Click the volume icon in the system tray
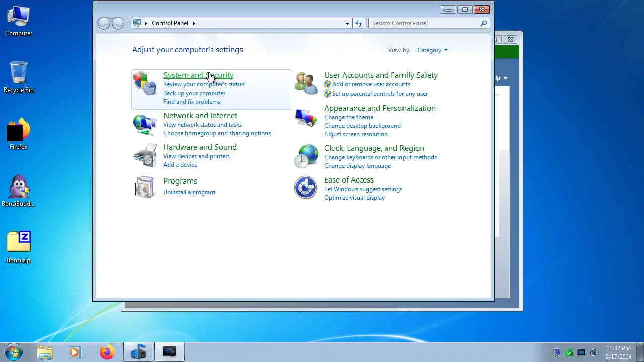The height and width of the screenshot is (362, 644). coord(594,352)
